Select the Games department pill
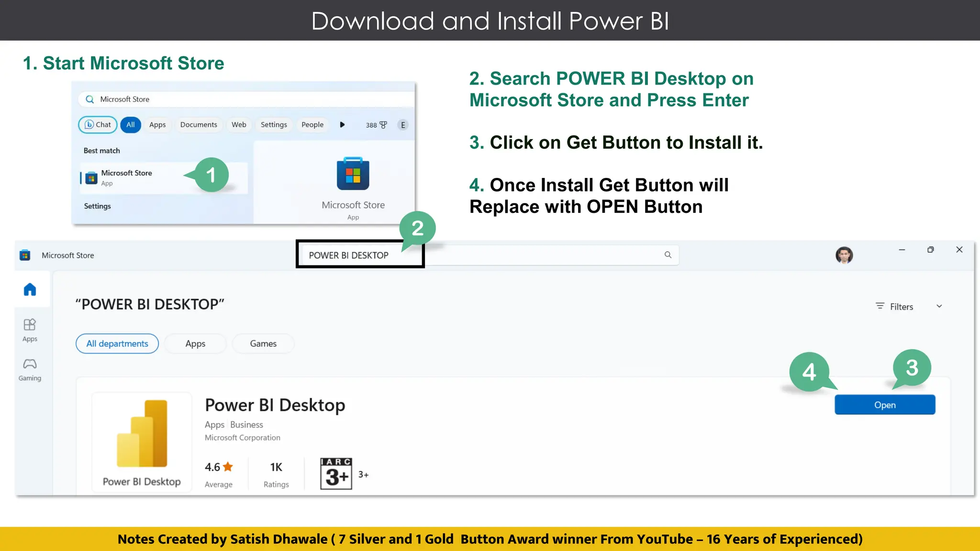Image resolution: width=980 pixels, height=551 pixels. pyautogui.click(x=263, y=343)
